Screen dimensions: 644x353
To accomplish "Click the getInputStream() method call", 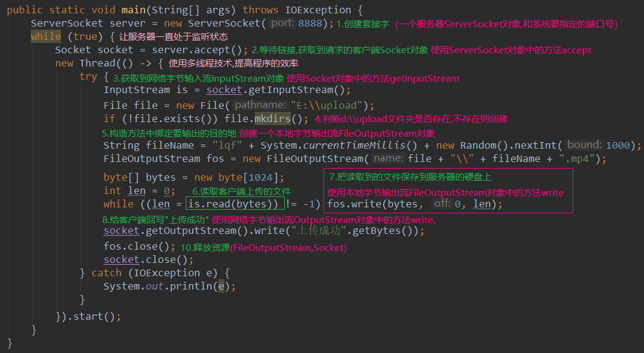I will [296, 90].
